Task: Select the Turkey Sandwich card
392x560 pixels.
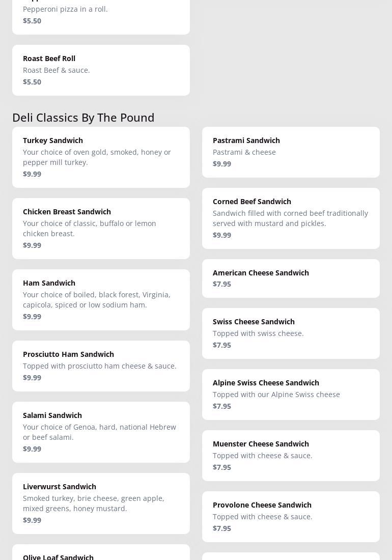Action: (101, 157)
